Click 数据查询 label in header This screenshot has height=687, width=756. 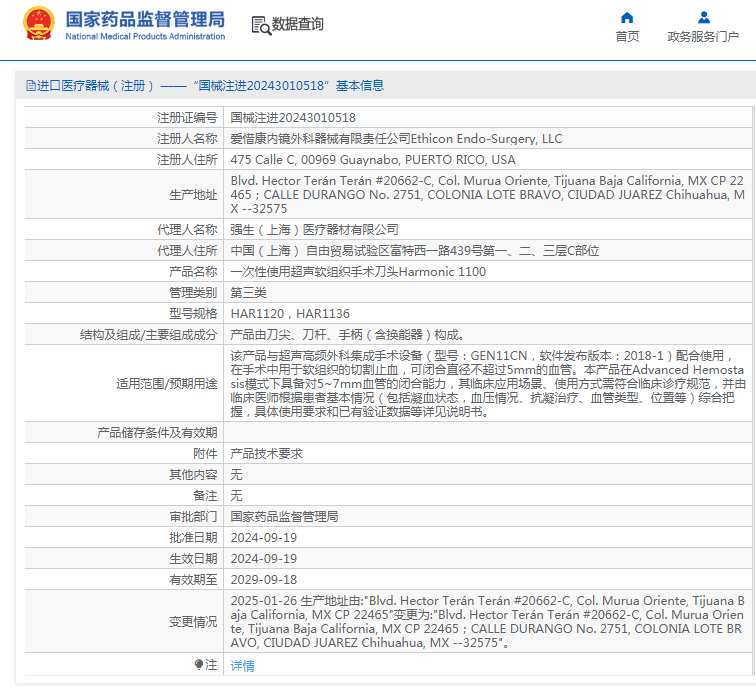[297, 24]
